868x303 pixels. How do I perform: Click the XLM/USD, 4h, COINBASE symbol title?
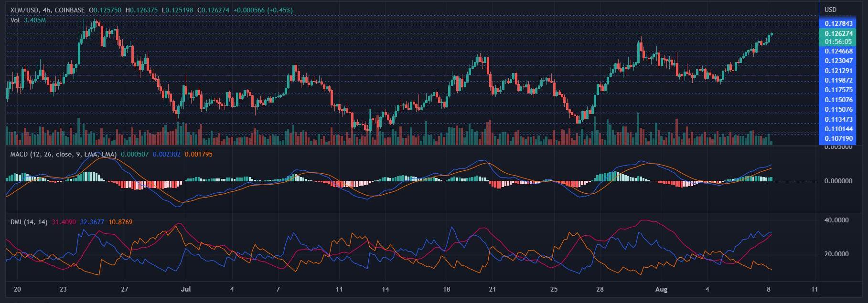pyautogui.click(x=47, y=10)
